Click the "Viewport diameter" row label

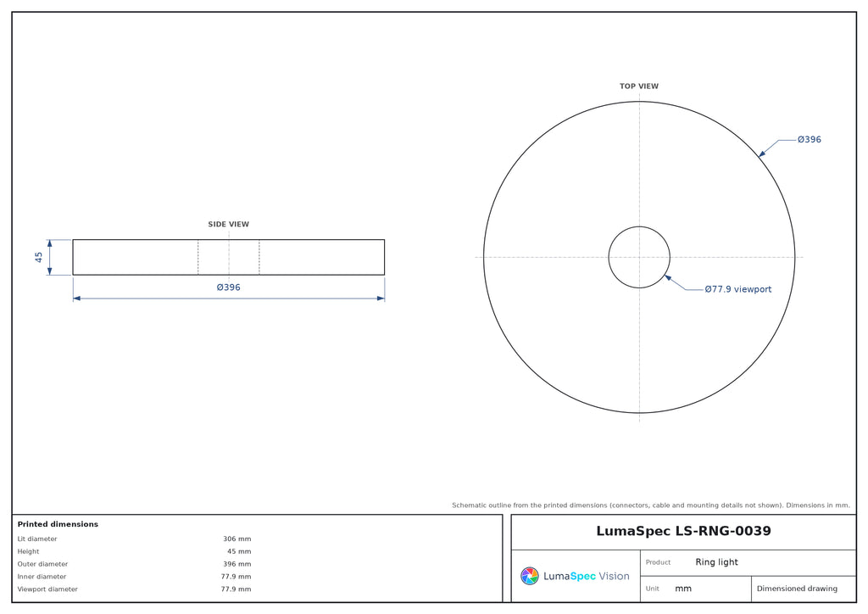click(x=47, y=589)
